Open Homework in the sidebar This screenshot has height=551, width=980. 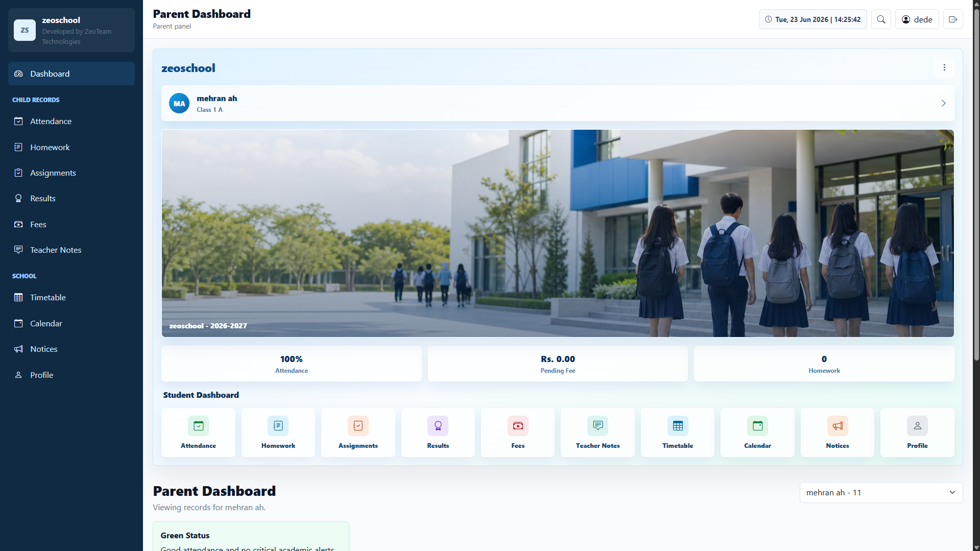71,147
